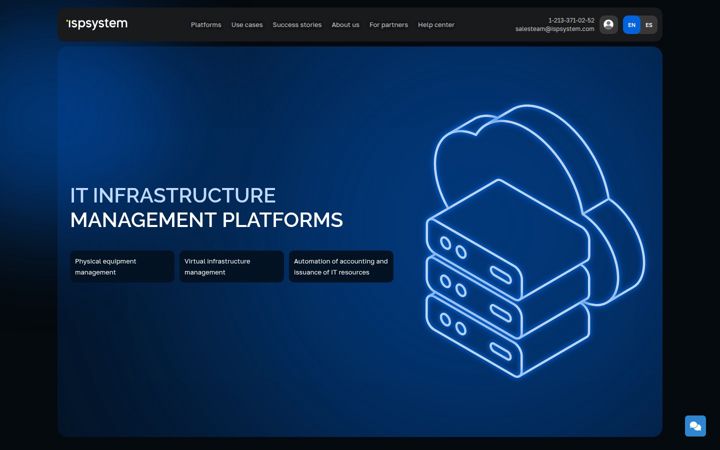
Task: Open Automation of accounting and issuance card
Action: 341,266
